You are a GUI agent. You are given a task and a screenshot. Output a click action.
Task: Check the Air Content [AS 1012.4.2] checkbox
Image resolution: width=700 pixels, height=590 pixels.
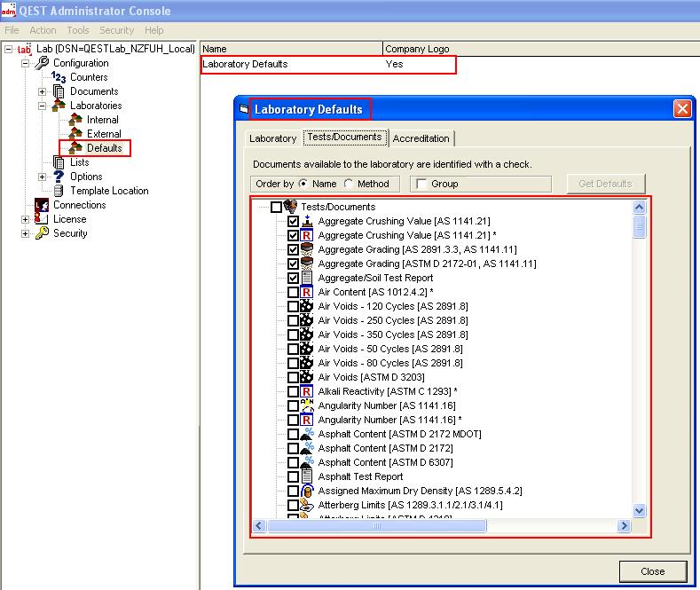(x=294, y=292)
